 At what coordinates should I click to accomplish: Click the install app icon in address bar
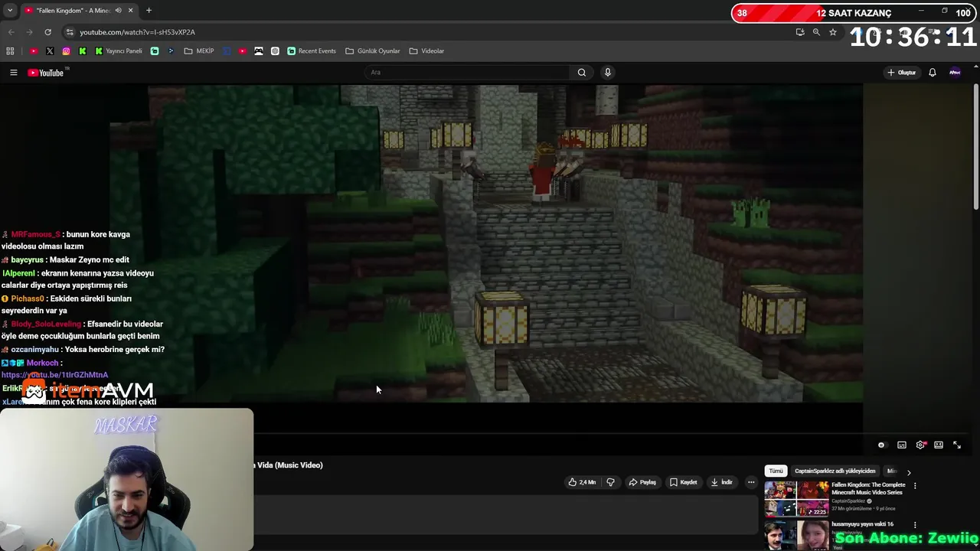[x=800, y=32]
